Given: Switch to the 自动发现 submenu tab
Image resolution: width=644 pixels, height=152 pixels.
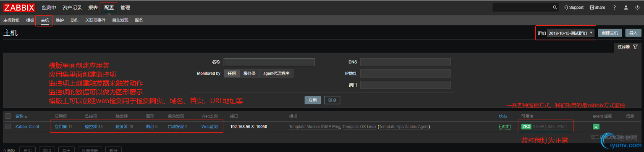Looking at the screenshot, I should tap(120, 20).
